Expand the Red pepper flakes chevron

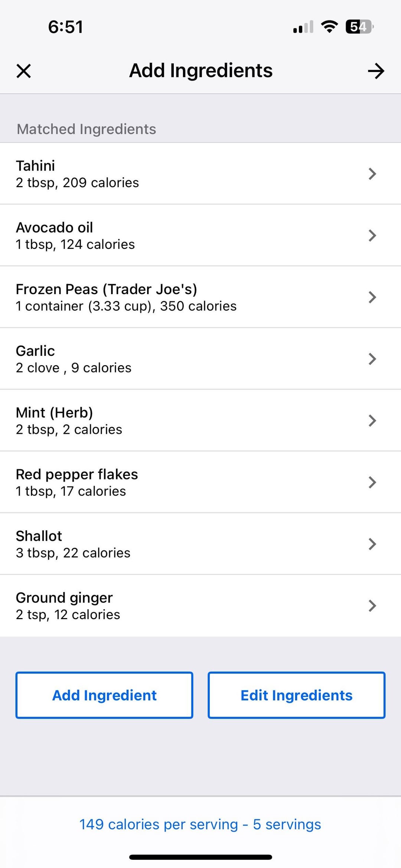pos(372,482)
